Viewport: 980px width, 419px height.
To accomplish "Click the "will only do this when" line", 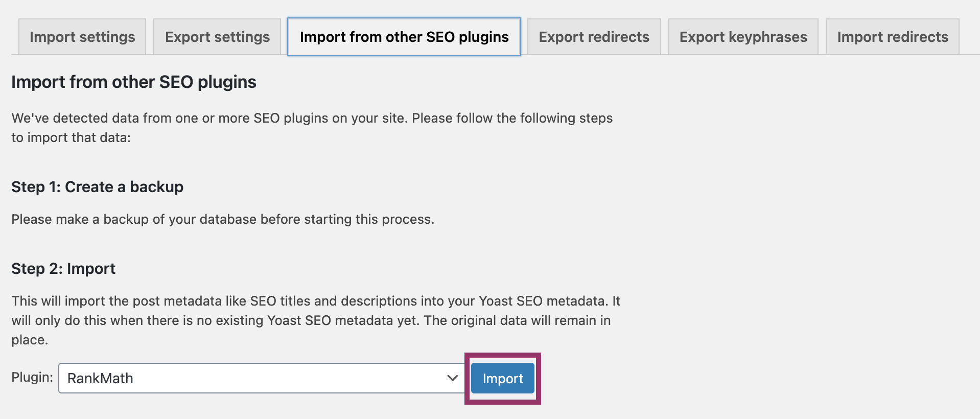I will pyautogui.click(x=311, y=320).
